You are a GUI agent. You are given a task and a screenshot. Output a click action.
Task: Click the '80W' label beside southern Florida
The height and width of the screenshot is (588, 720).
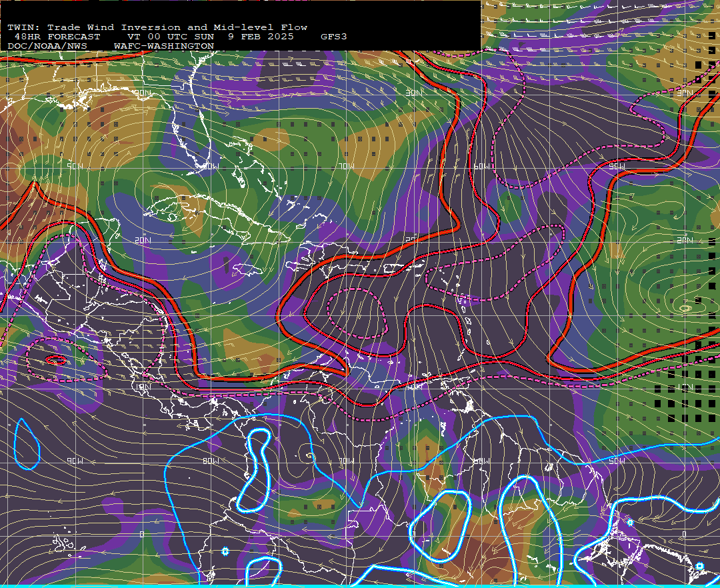[211, 167]
